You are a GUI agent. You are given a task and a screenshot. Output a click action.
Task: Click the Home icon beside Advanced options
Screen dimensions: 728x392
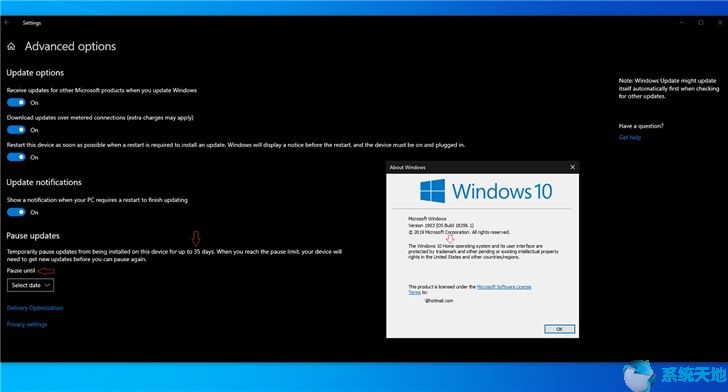tap(11, 46)
